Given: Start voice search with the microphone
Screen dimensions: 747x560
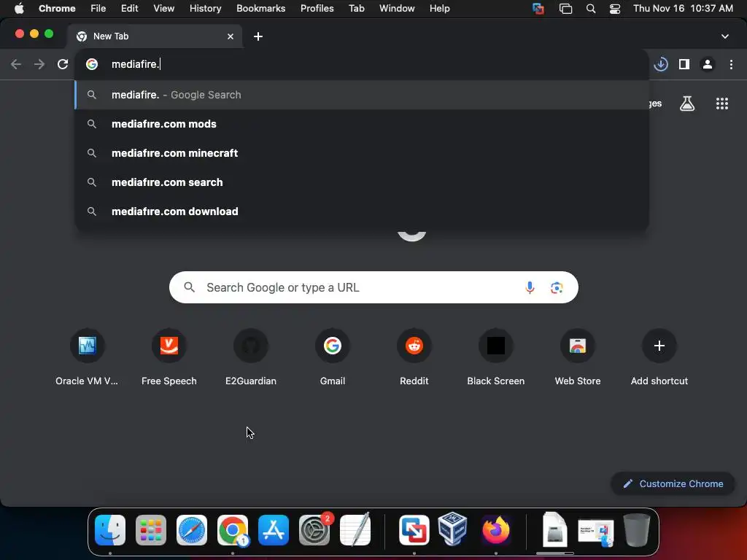Looking at the screenshot, I should click(530, 287).
